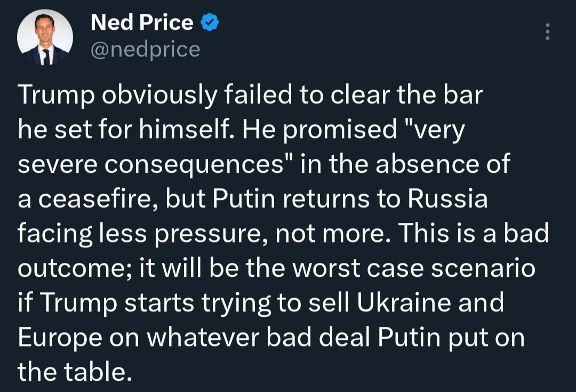Click the phrase 'bad deal Putin'
The image size is (576, 392).
point(354,338)
